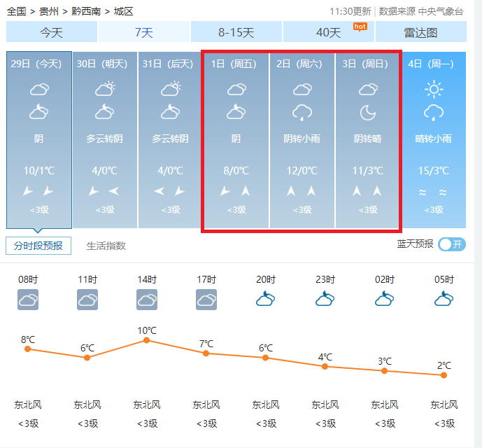Click the daytime cloudy icon for 2日

[x=302, y=89]
